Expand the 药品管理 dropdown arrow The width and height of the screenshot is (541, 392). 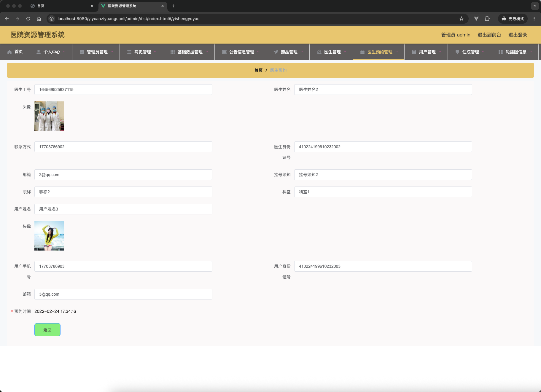[x=302, y=52]
